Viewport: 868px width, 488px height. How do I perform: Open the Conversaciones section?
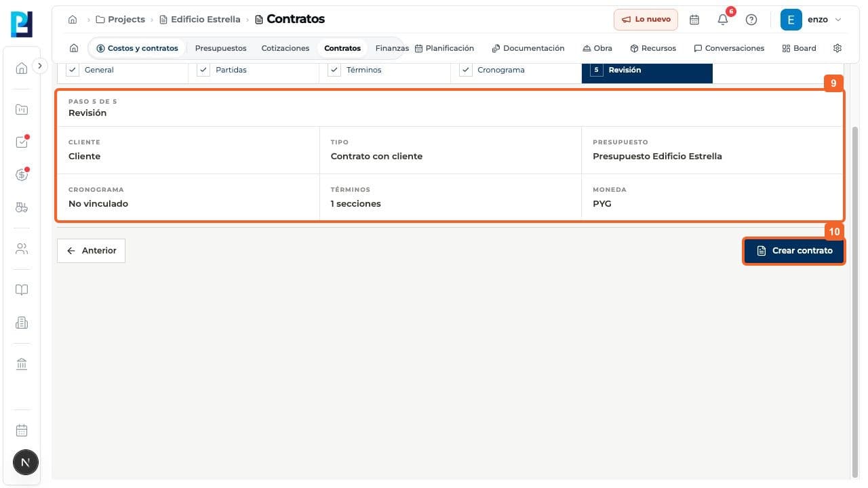[x=729, y=48]
